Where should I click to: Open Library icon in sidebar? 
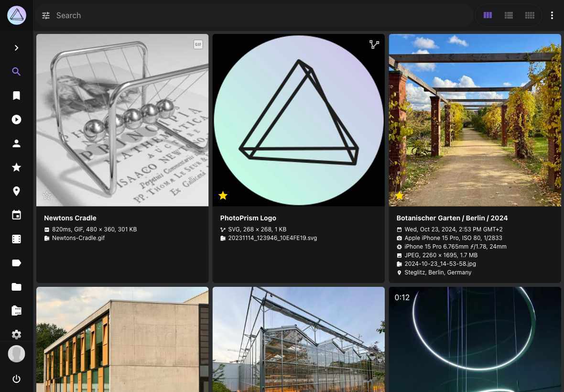16,310
